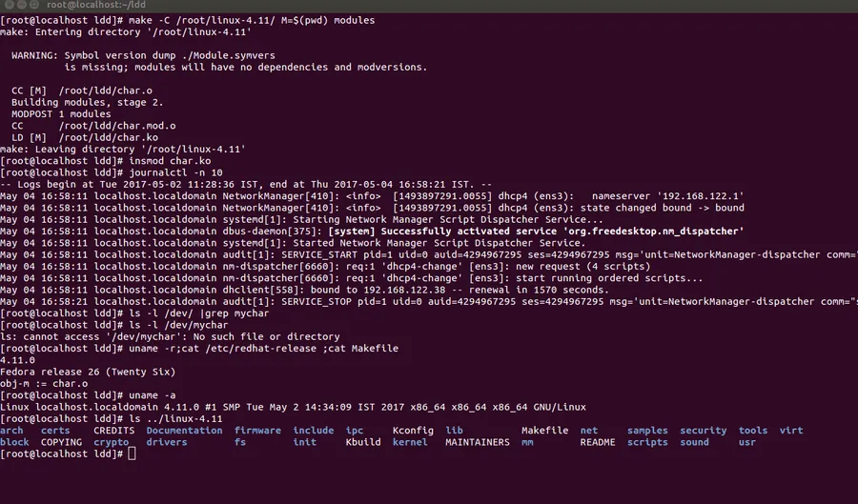Click the virt directory entry
This screenshot has height=504, width=858.
pos(791,431)
